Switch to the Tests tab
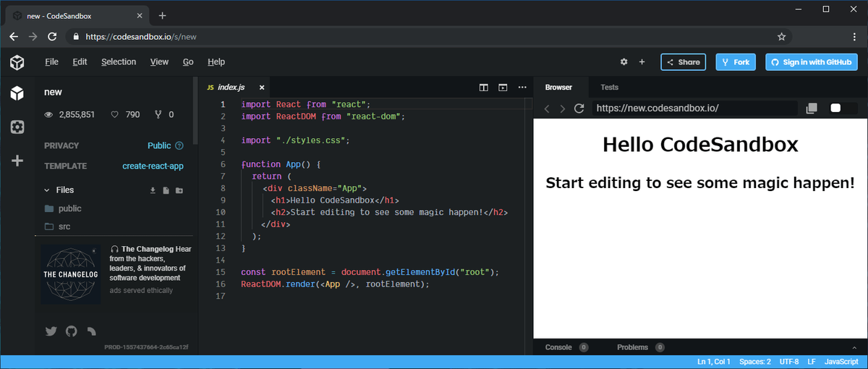The width and height of the screenshot is (868, 369). coord(609,88)
